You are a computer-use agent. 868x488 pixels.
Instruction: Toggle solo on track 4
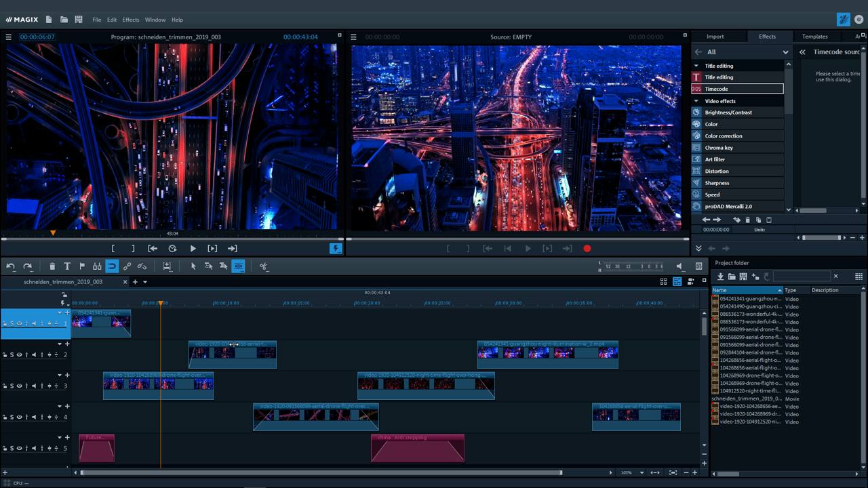12,418
